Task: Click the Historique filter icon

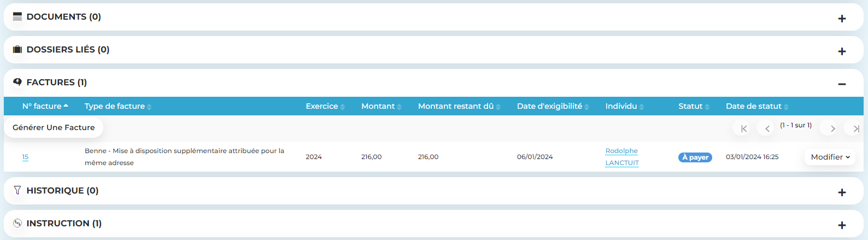Action: [x=17, y=190]
